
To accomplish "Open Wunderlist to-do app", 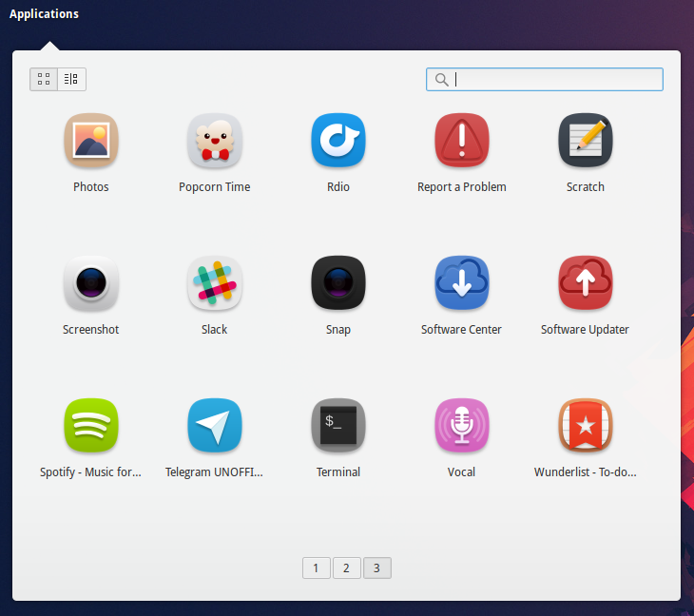I will coord(585,426).
